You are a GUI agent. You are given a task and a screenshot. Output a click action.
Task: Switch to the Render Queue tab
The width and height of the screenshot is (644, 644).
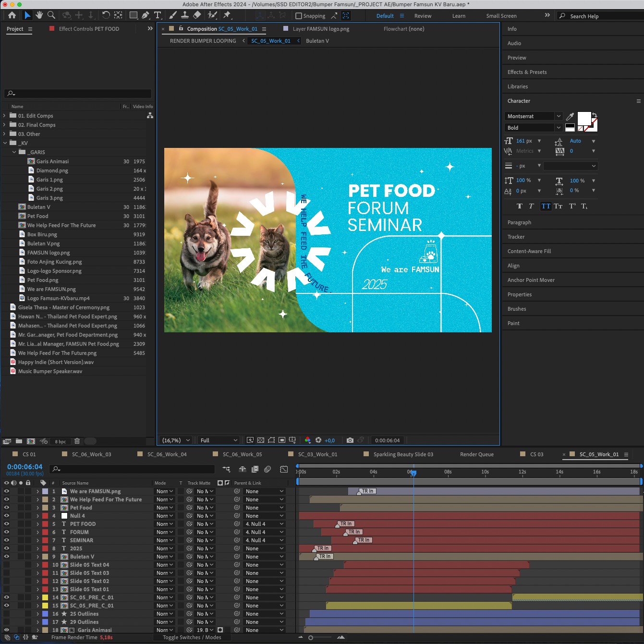(x=476, y=454)
